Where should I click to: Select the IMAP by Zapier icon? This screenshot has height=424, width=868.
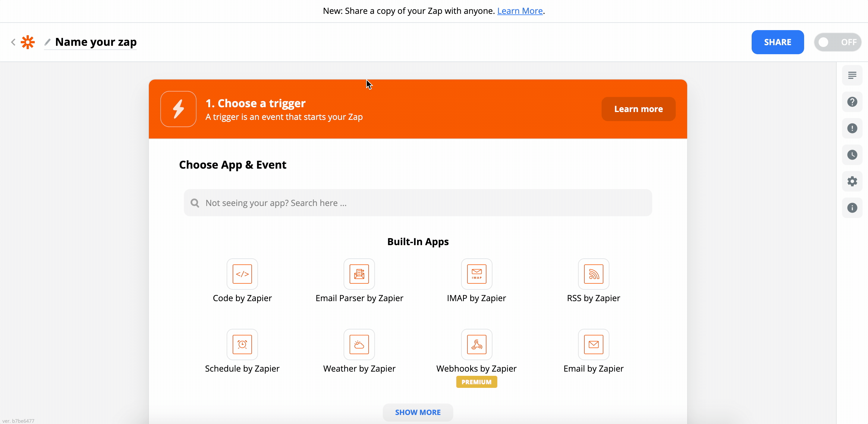[x=476, y=274]
